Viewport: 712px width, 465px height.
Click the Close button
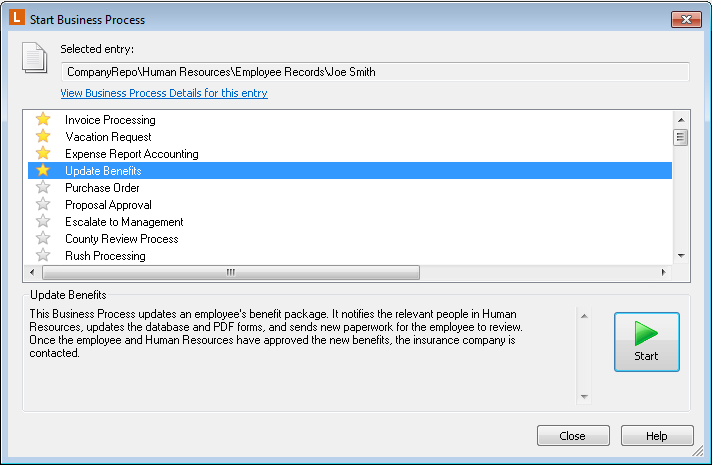click(x=572, y=436)
